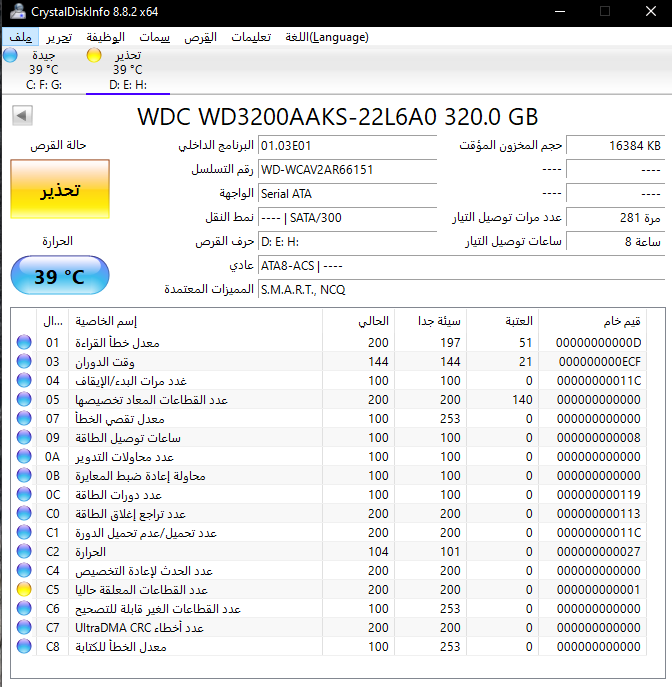The height and width of the screenshot is (687, 672).
Task: Click the blue status icon of attribute C6
Action: [24, 609]
